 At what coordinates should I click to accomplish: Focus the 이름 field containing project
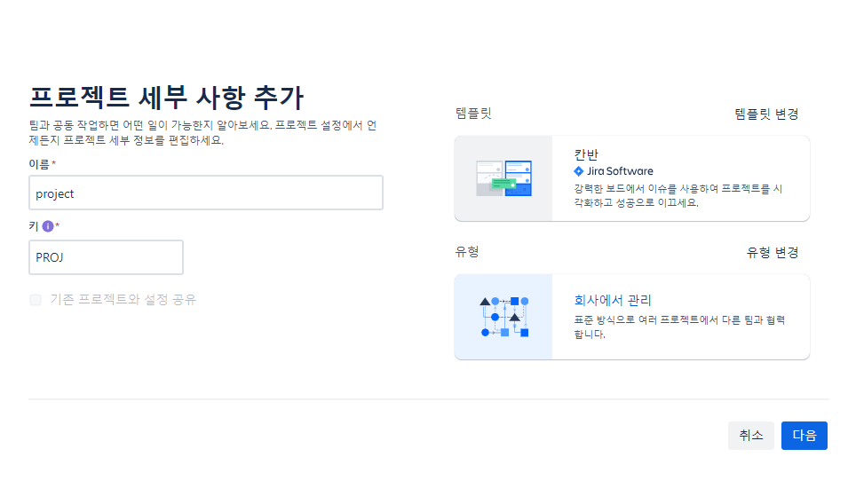point(206,193)
